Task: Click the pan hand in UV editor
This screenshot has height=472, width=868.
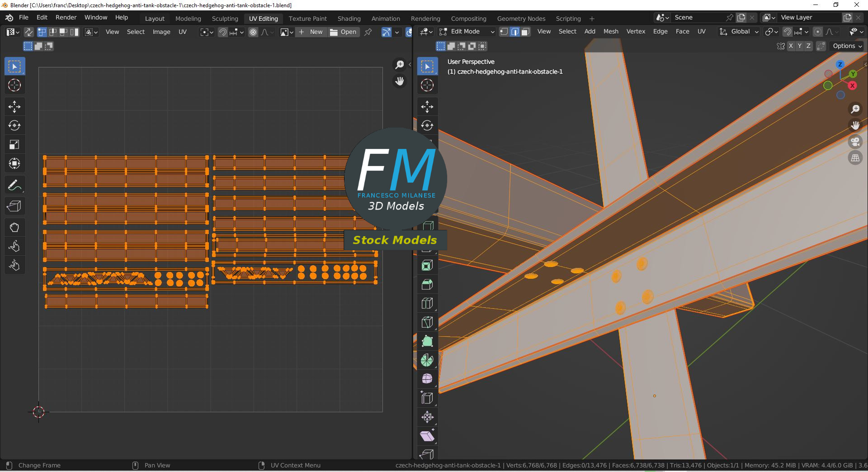Action: [x=400, y=81]
